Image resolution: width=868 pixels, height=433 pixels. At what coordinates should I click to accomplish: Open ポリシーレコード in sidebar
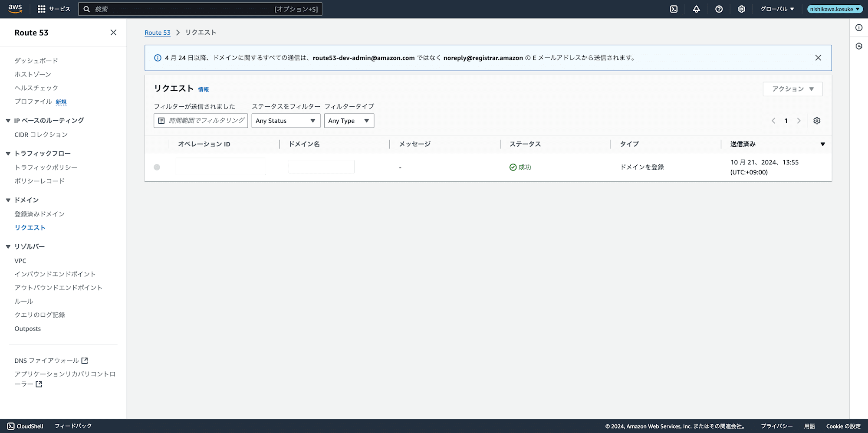pyautogui.click(x=39, y=181)
